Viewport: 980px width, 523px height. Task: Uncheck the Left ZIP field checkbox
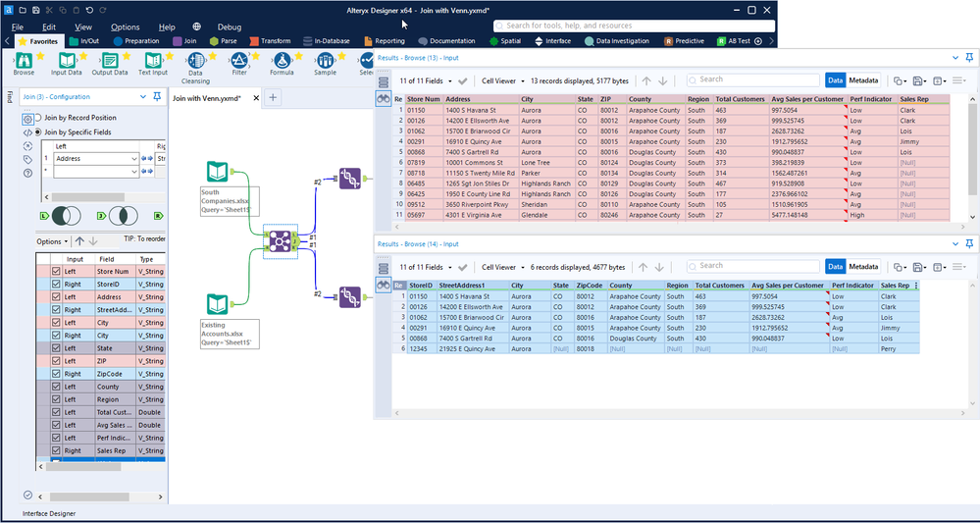(x=56, y=361)
